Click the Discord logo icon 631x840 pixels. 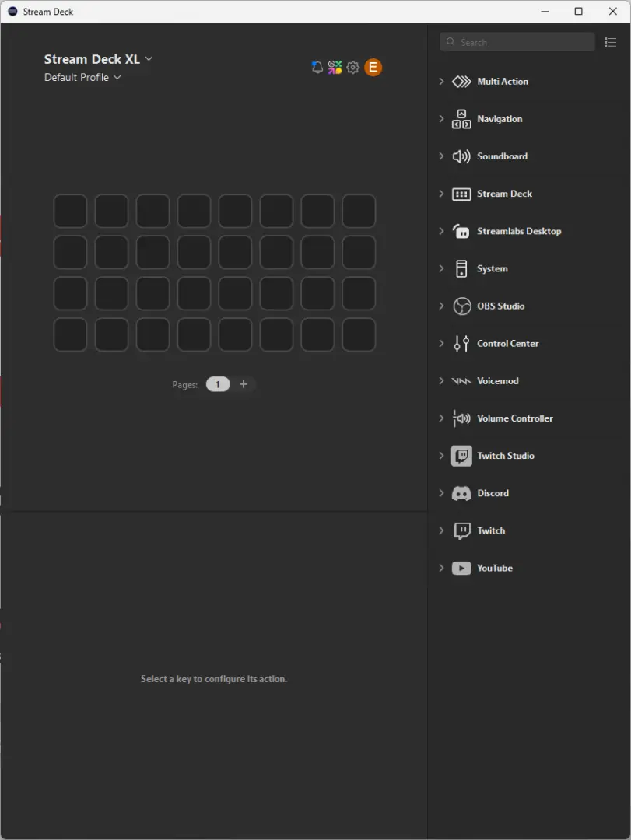(x=461, y=493)
